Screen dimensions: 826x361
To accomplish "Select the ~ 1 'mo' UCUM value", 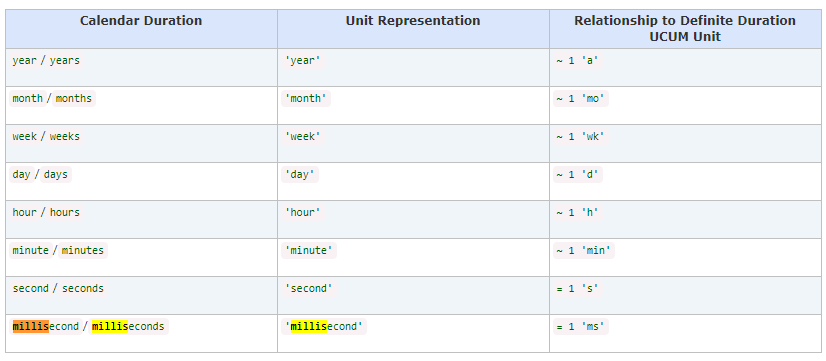I will pyautogui.click(x=581, y=99).
